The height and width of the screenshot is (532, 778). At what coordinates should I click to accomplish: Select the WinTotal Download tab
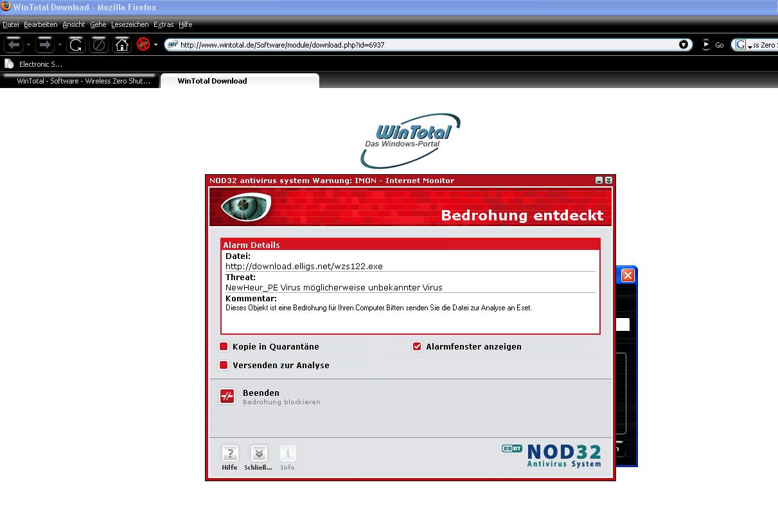[240, 81]
